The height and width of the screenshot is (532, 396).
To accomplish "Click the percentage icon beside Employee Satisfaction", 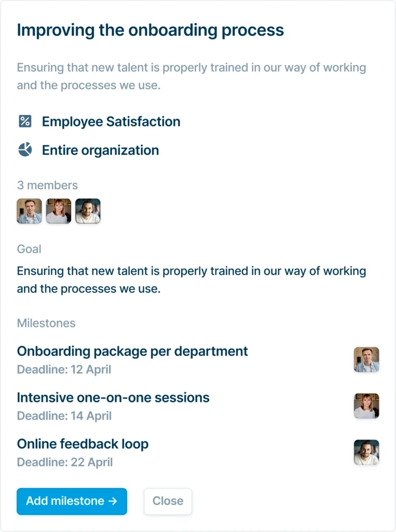I will [x=24, y=121].
